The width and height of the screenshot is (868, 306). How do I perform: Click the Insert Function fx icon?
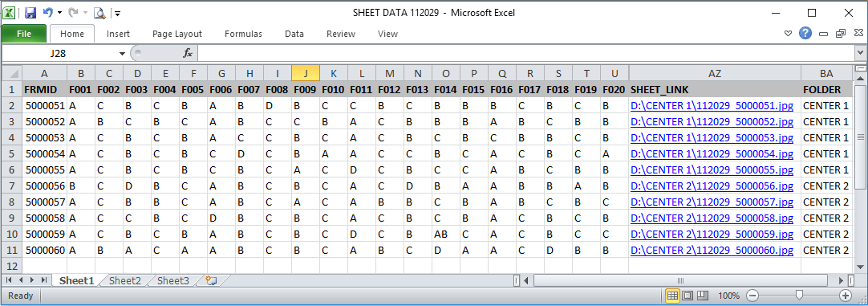point(188,53)
